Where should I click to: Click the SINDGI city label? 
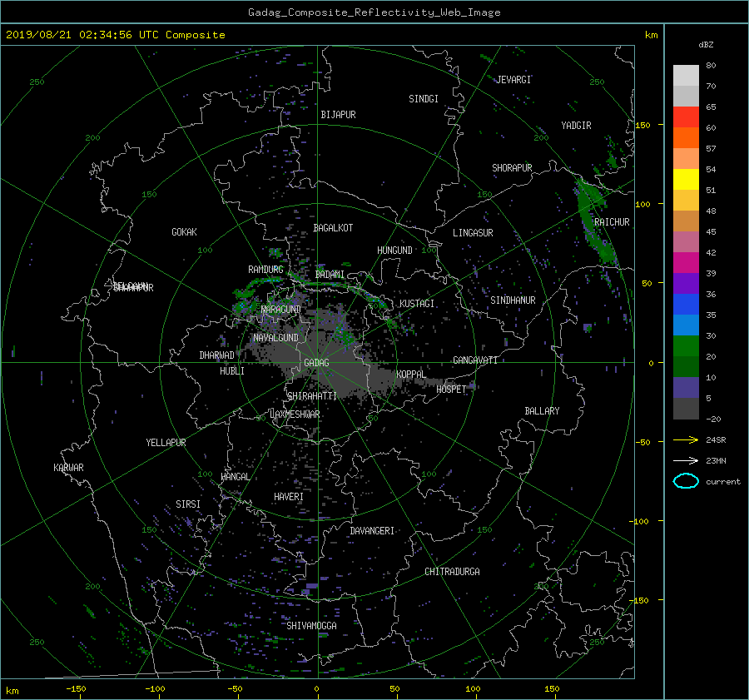pos(424,99)
